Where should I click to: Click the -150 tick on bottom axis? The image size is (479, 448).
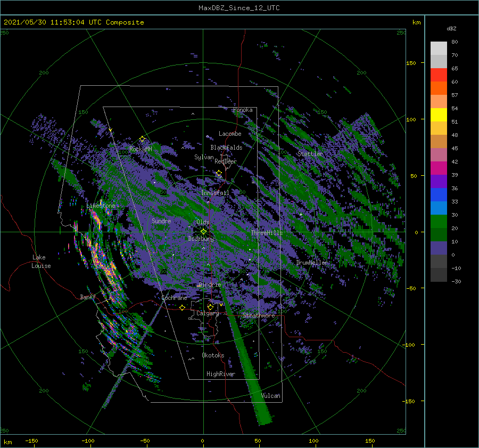pos(31,441)
